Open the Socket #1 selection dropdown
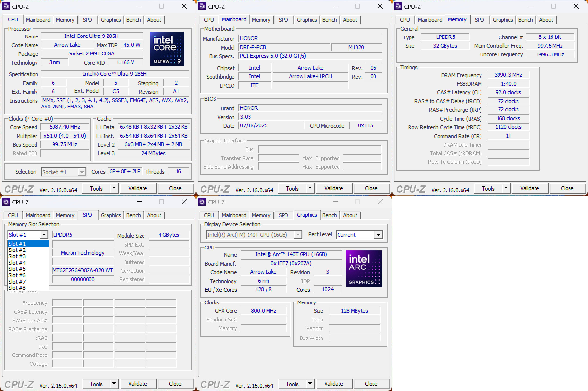The width and height of the screenshot is (588, 391). coord(81,172)
